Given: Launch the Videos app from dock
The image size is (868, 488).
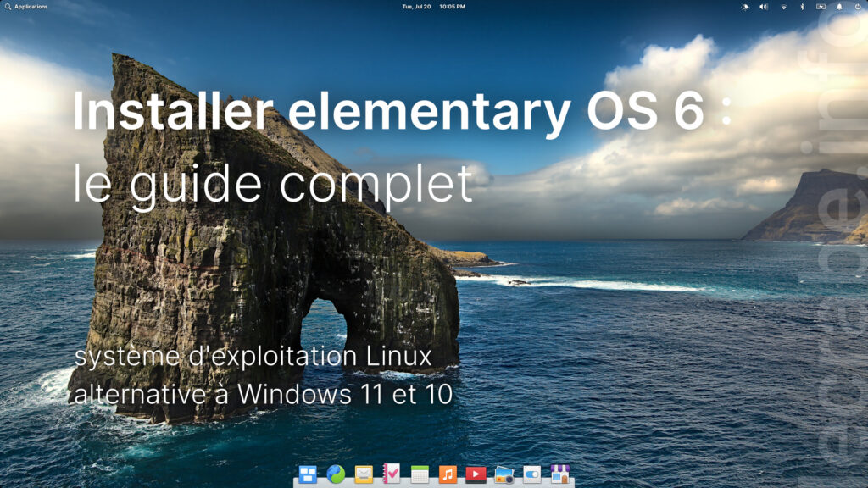Looking at the screenshot, I should pos(476,474).
